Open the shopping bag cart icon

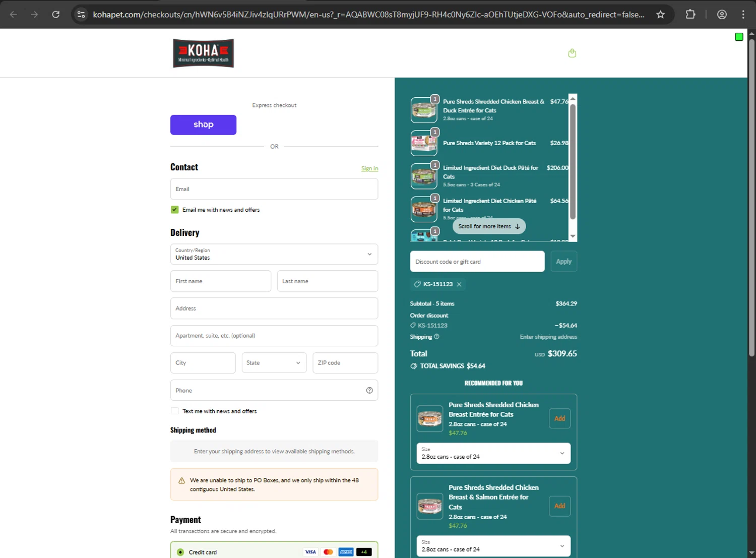572,53
